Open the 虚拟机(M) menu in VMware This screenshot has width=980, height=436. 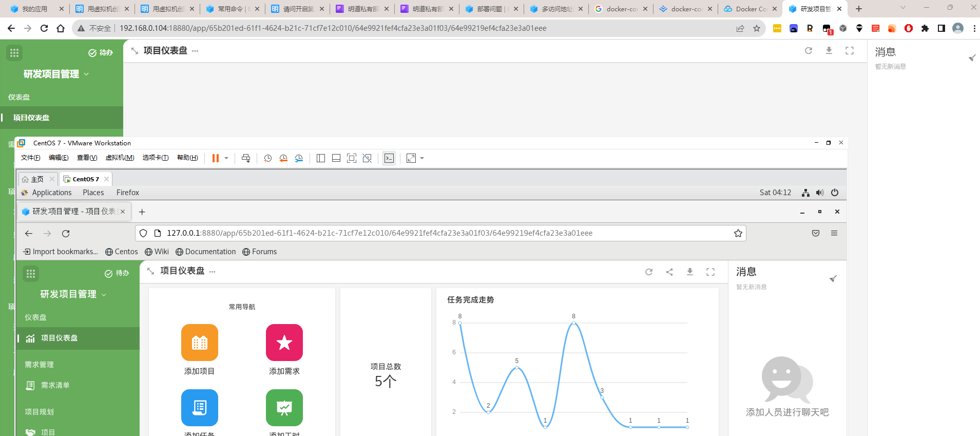click(120, 158)
